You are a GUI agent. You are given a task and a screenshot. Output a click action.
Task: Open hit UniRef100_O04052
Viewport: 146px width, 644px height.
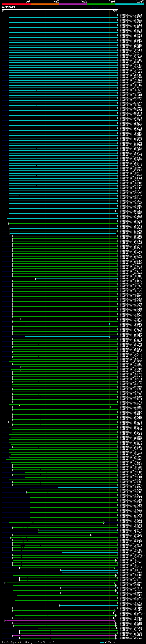click(x=131, y=18)
